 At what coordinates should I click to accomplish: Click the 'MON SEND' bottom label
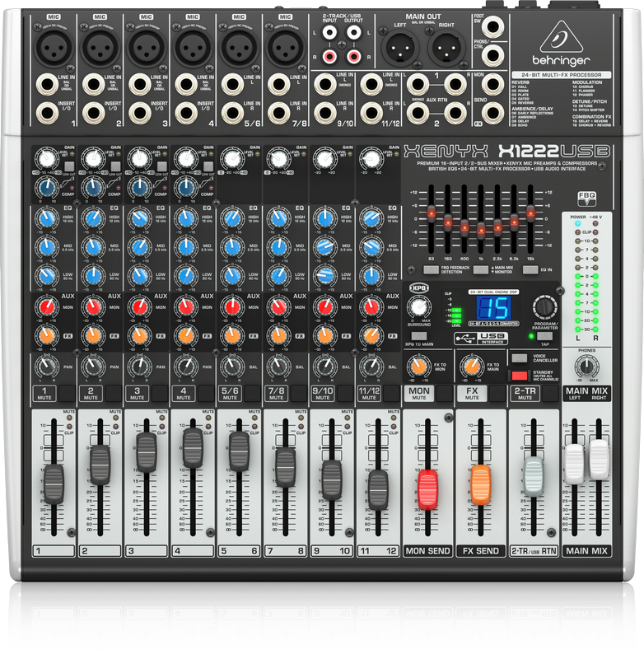pyautogui.click(x=427, y=551)
